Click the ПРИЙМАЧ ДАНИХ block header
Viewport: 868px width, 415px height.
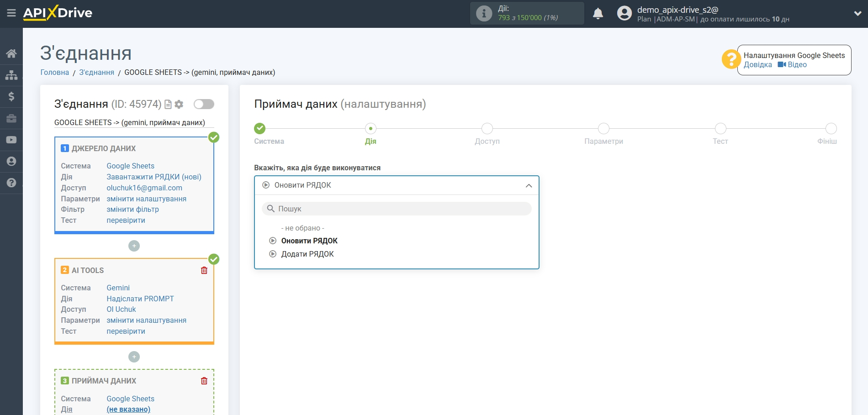(x=104, y=381)
